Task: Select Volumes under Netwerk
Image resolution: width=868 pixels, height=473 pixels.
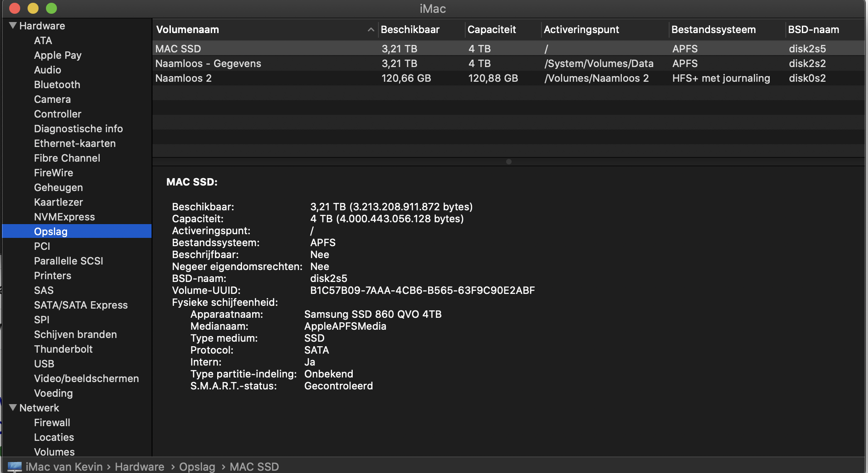Action: click(x=54, y=452)
